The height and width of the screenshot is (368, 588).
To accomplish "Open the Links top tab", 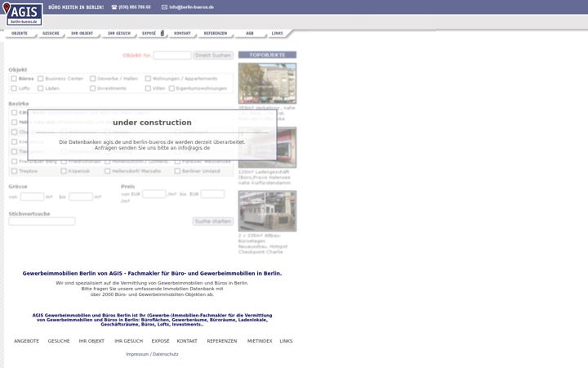I will tap(278, 34).
